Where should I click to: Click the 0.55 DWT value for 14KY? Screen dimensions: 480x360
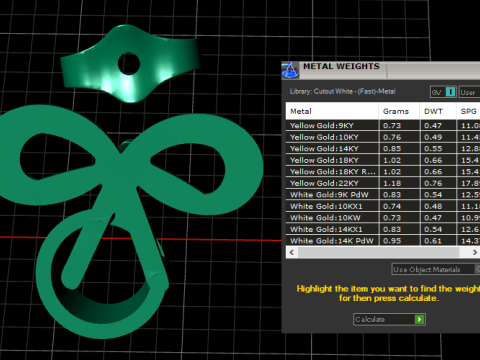click(x=433, y=149)
